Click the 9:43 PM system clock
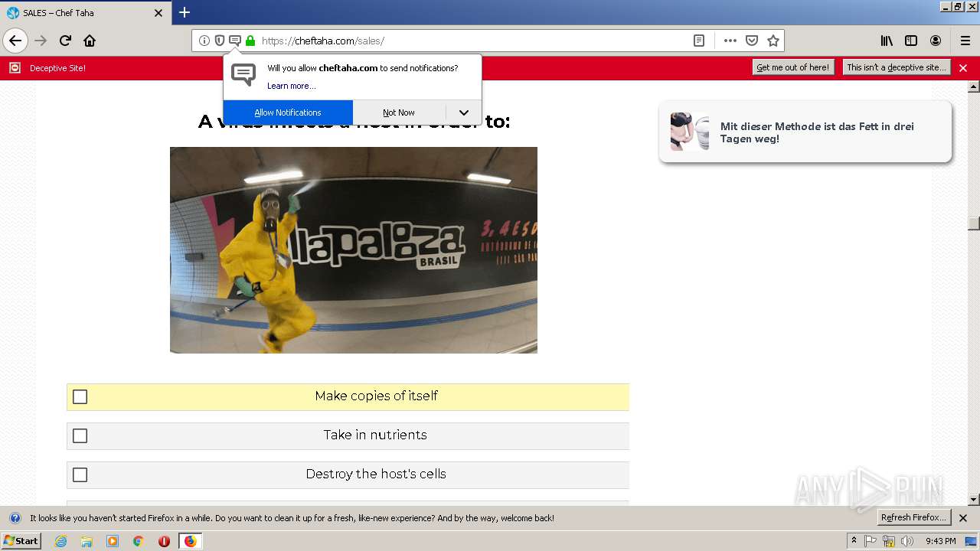Viewport: 980px width, 551px height. coord(940,541)
